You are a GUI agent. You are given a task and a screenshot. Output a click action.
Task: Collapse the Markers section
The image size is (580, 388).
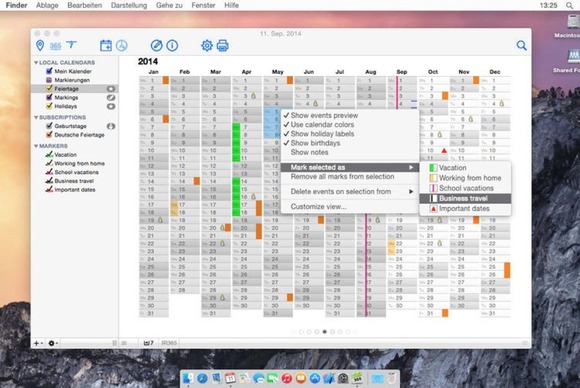coord(36,146)
